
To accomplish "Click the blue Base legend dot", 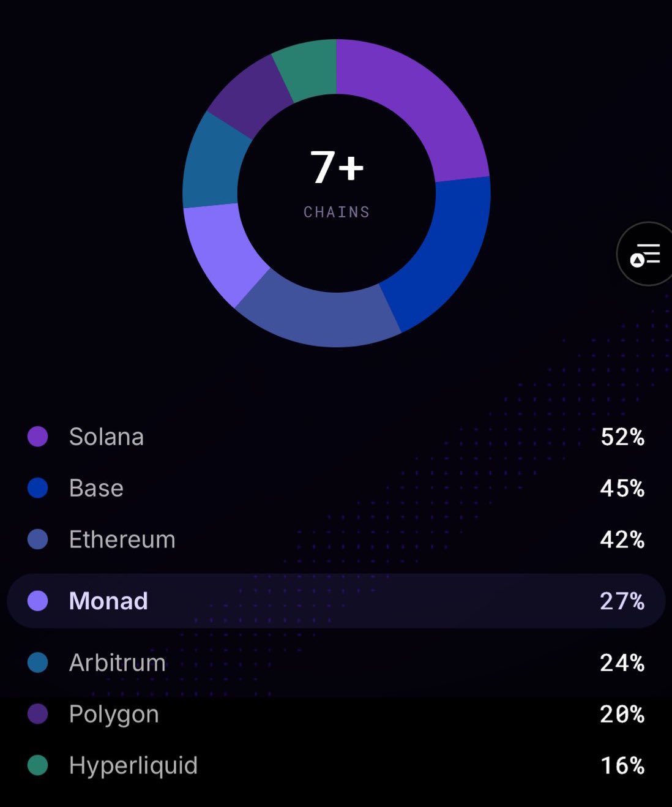I will (x=38, y=488).
